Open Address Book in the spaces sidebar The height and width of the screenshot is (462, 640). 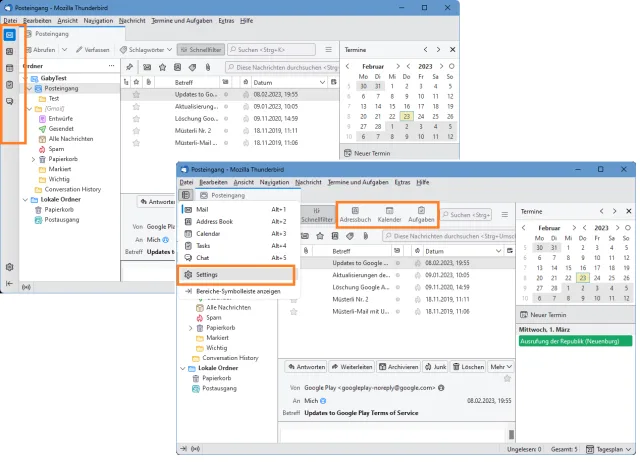(10, 51)
